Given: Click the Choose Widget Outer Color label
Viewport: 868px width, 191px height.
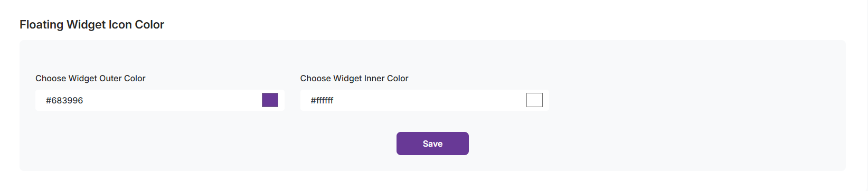Looking at the screenshot, I should click(x=90, y=78).
